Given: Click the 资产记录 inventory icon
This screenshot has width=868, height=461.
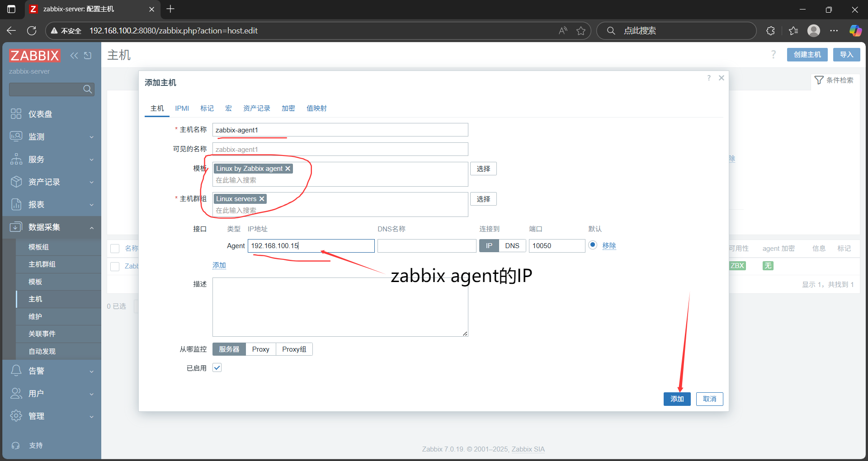Looking at the screenshot, I should [x=16, y=182].
